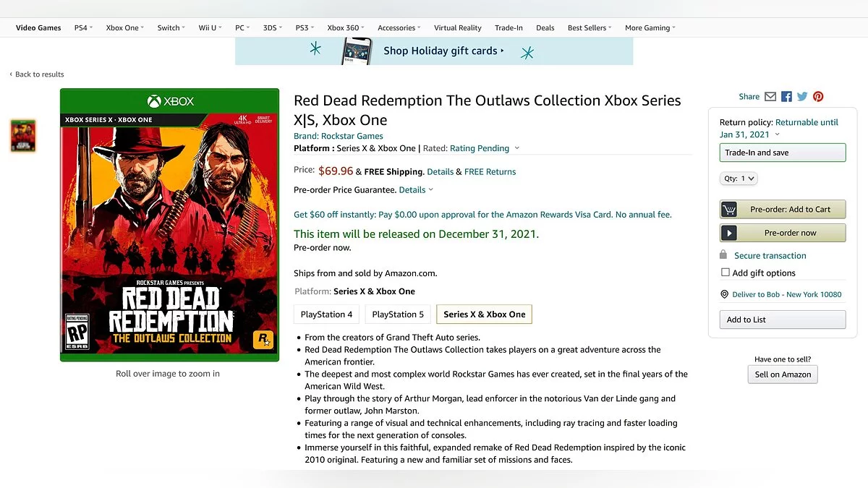
Task: Share this product on Facebook
Action: click(786, 97)
